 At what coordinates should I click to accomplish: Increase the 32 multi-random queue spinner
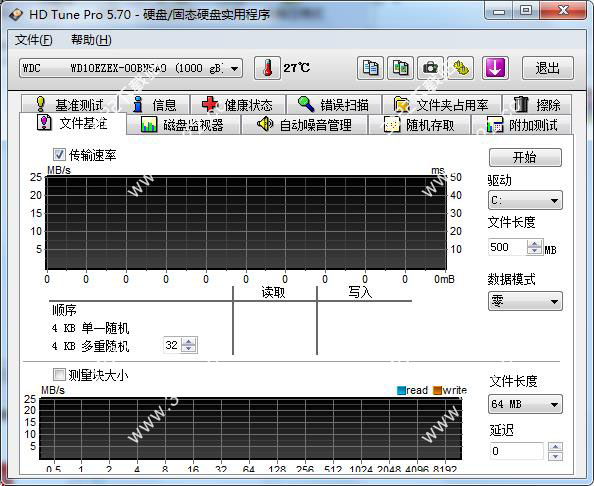pos(189,342)
